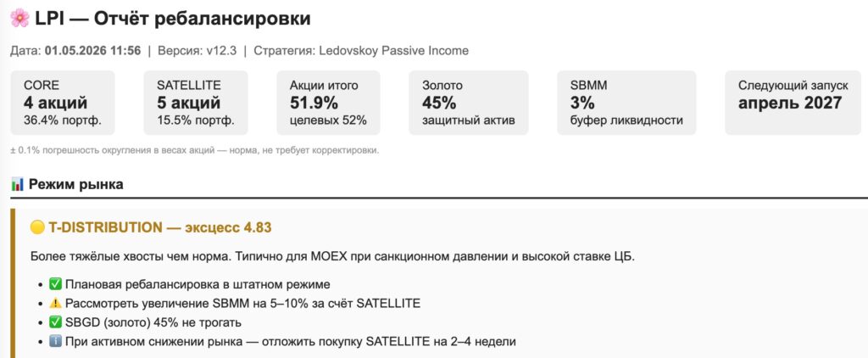Image resolution: width=868 pixels, height=358 pixels.
Task: Click info icon beside При активном снижении рынка
Action: pyautogui.click(x=55, y=341)
